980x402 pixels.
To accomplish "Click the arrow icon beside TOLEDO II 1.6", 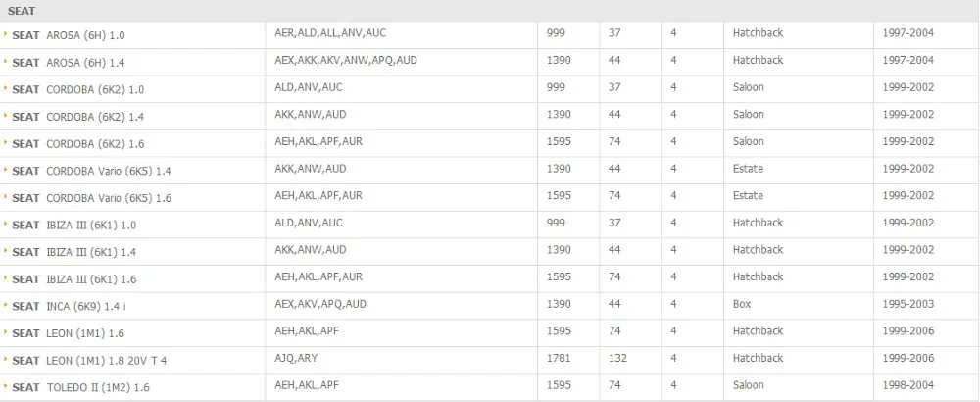I will pos(6,386).
